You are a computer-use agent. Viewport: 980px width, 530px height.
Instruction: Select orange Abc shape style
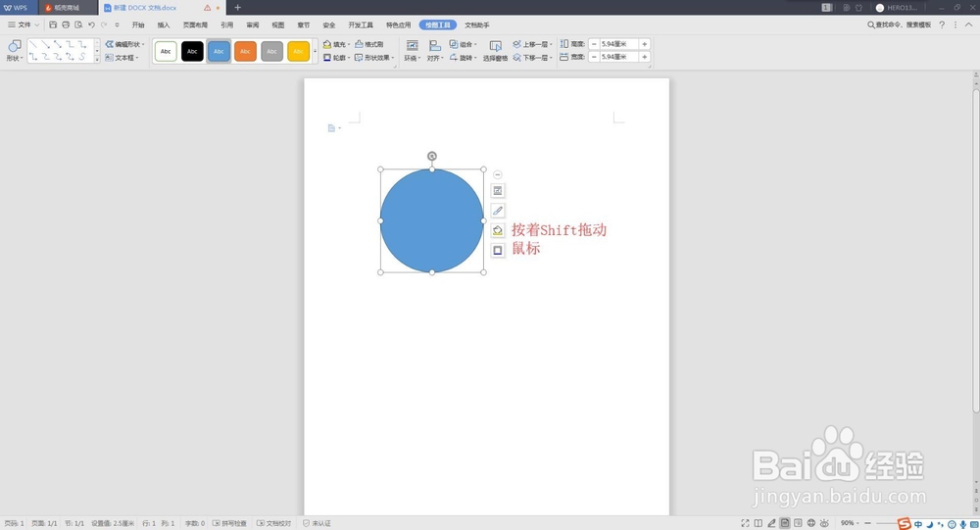(245, 51)
